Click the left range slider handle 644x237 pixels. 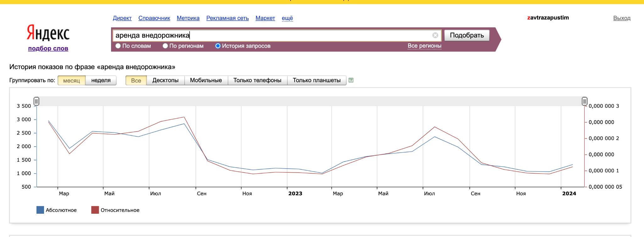[x=36, y=101]
